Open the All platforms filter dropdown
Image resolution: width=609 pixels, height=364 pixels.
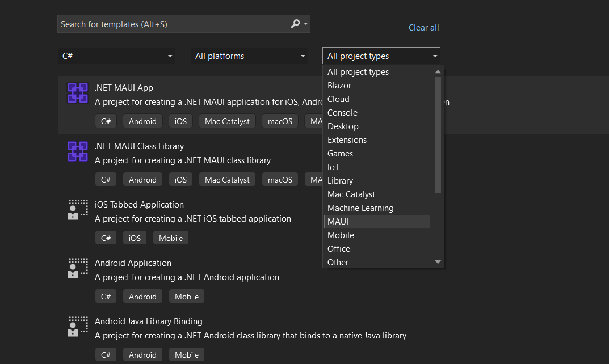249,56
